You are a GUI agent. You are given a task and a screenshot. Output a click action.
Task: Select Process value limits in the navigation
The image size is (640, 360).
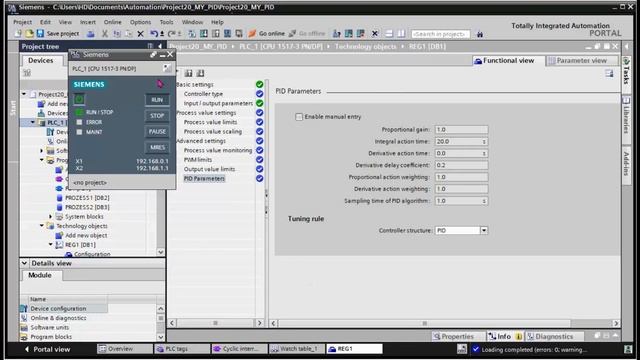(x=210, y=122)
